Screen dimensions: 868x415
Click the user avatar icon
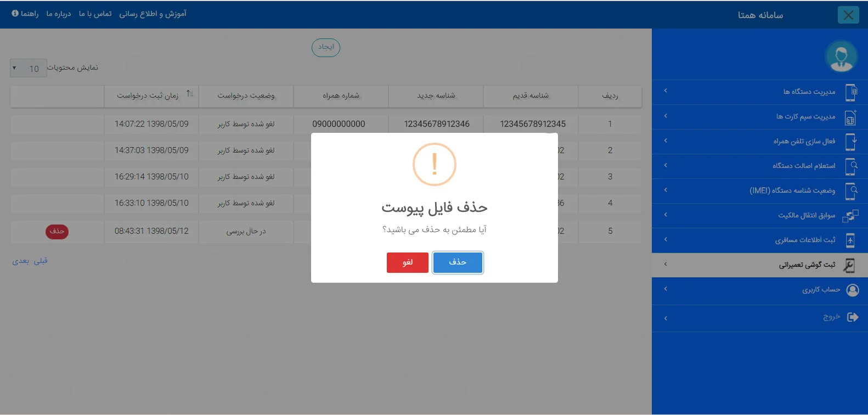(x=841, y=56)
